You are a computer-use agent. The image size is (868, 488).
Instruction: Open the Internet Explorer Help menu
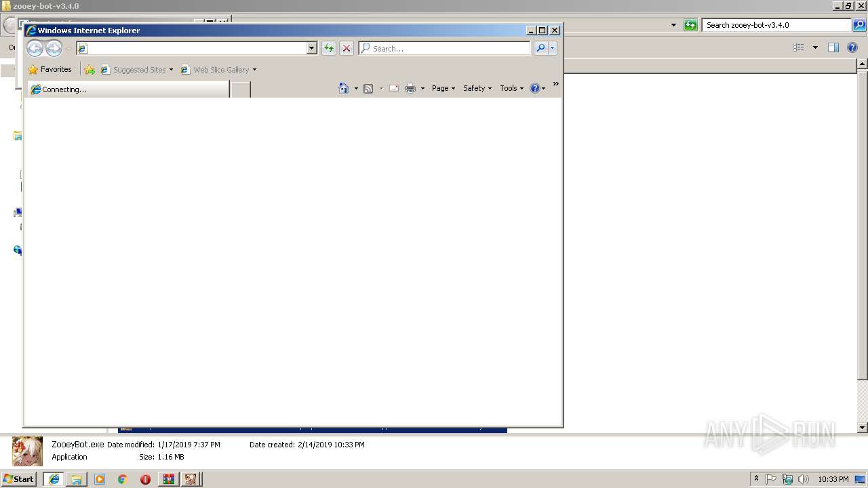[x=538, y=88]
